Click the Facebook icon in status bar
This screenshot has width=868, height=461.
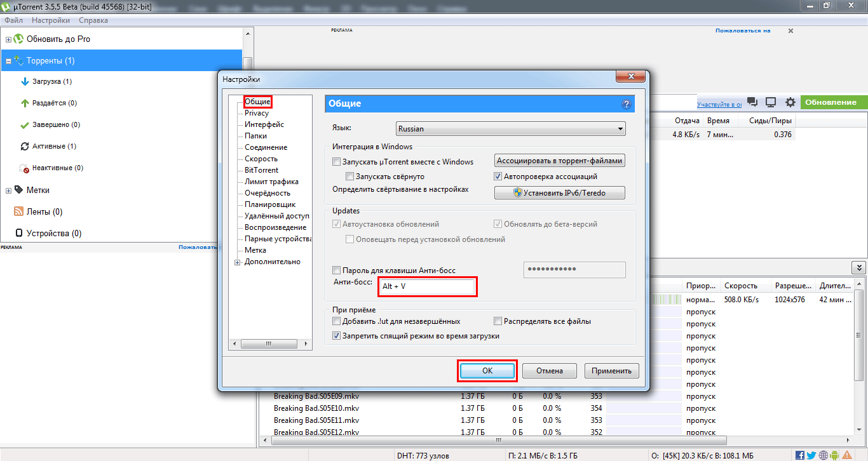800,455
